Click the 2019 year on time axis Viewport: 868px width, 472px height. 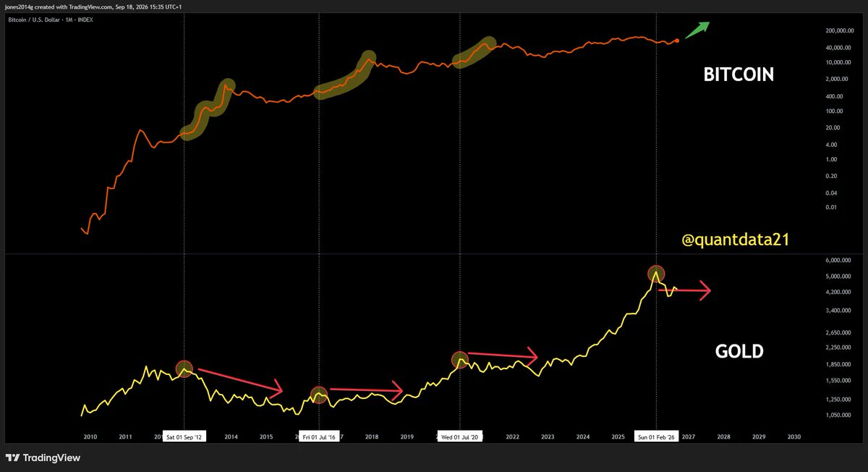pyautogui.click(x=407, y=437)
